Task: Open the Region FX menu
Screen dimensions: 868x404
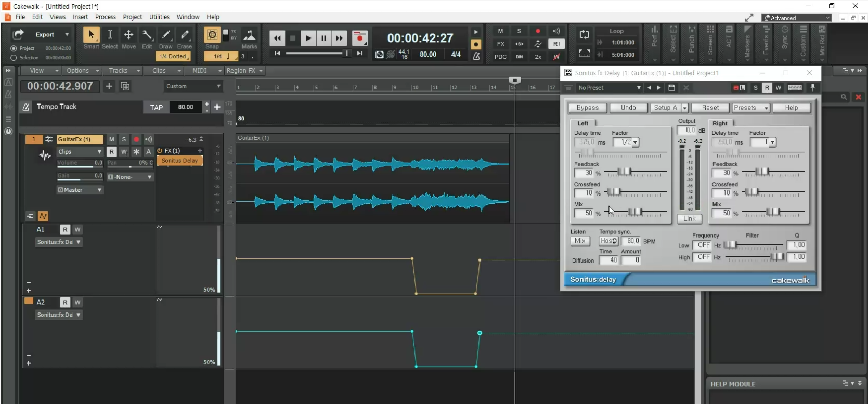Action: (x=244, y=71)
